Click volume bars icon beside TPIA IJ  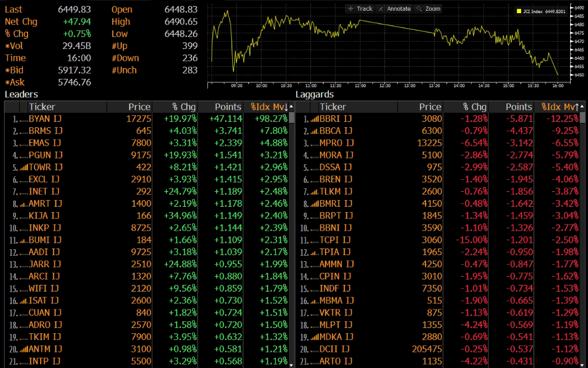pos(314,253)
